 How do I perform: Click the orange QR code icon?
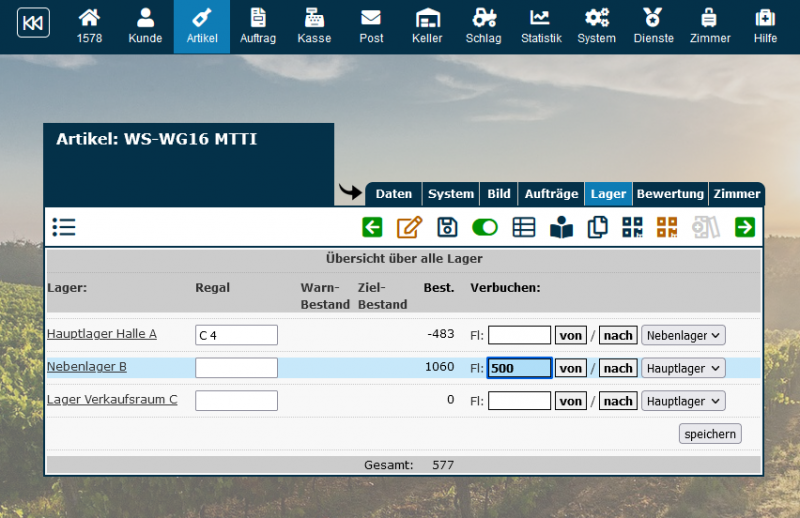pos(667,227)
